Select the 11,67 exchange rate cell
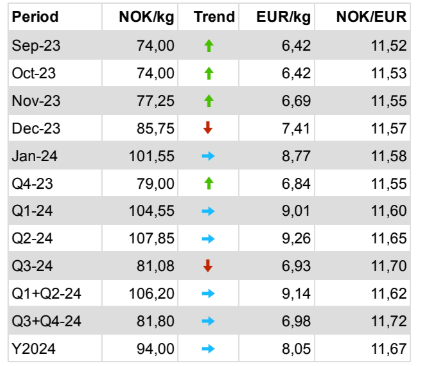The image size is (421, 366). pyautogui.click(x=363, y=349)
